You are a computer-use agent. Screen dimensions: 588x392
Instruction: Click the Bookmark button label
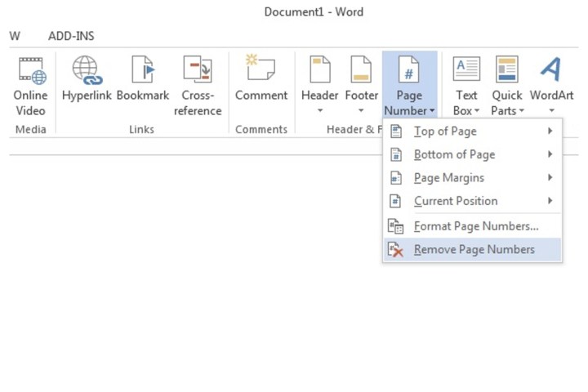(143, 96)
